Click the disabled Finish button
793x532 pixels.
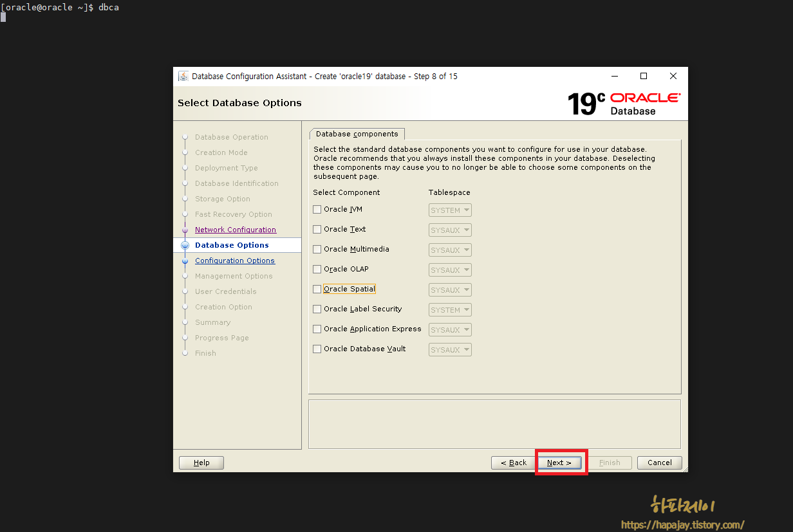pyautogui.click(x=610, y=463)
